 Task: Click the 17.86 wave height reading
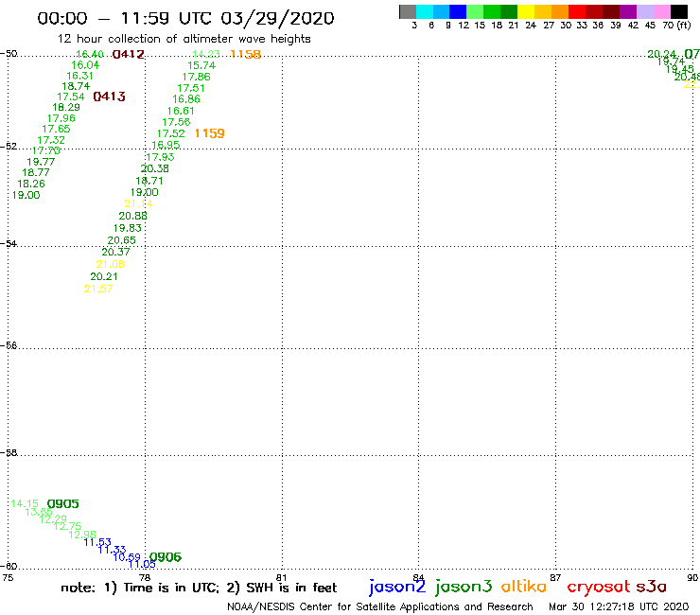[x=196, y=77]
